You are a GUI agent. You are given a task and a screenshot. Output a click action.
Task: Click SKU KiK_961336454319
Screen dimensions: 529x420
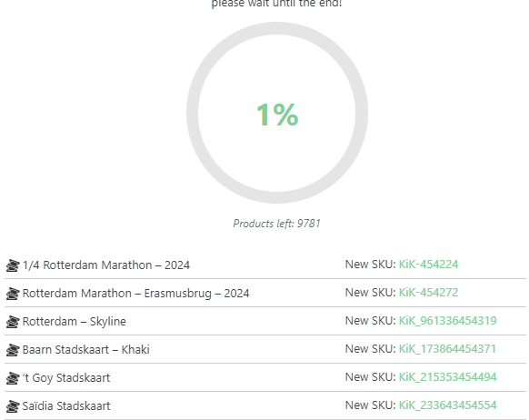tap(448, 321)
